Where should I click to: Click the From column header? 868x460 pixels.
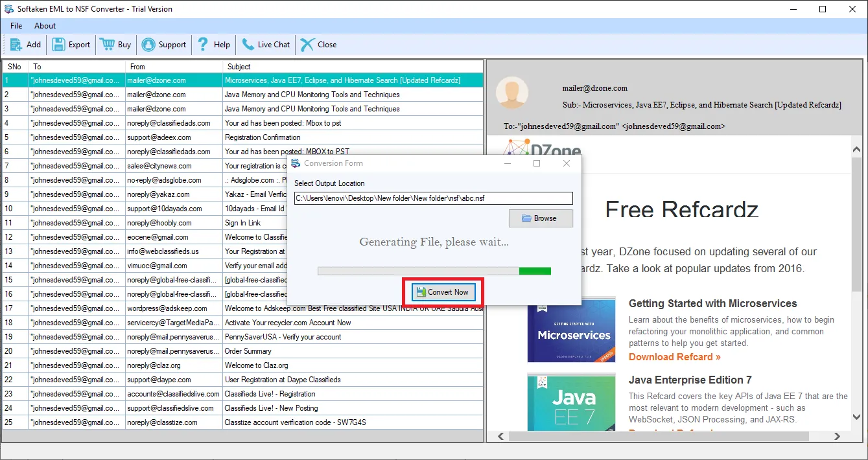(x=174, y=67)
